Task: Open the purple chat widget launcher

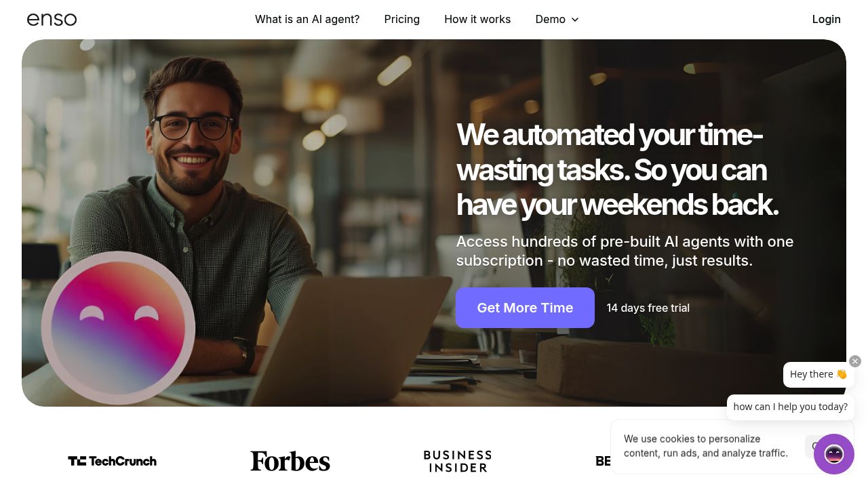Action: tap(833, 454)
